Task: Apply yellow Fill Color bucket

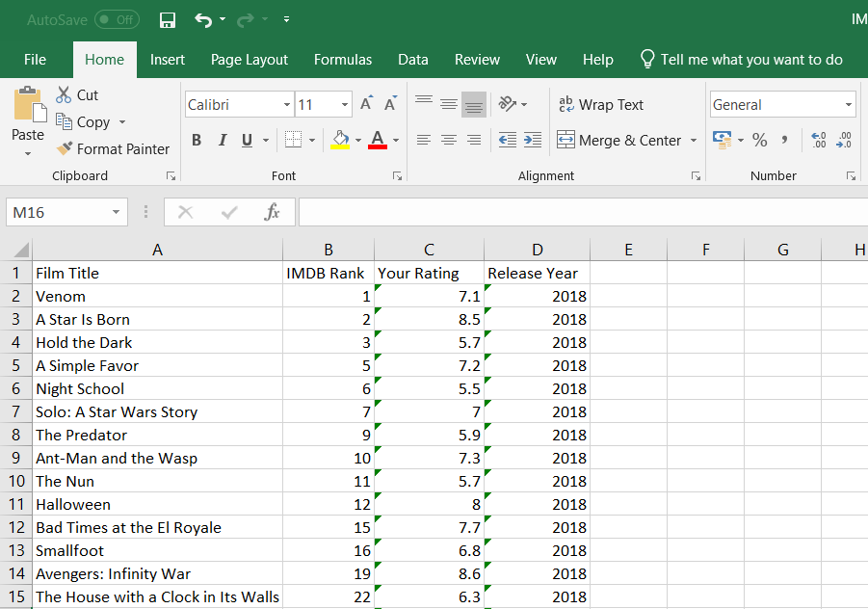Action: pos(340,140)
